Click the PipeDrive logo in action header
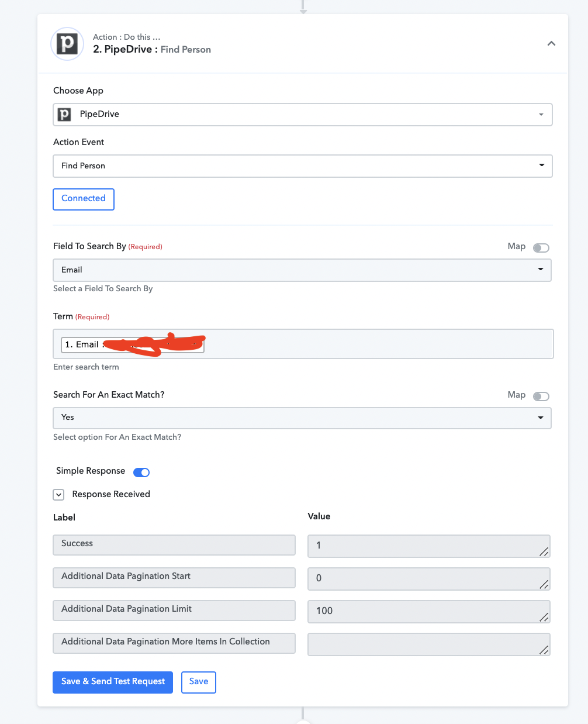The image size is (588, 724). (x=67, y=44)
